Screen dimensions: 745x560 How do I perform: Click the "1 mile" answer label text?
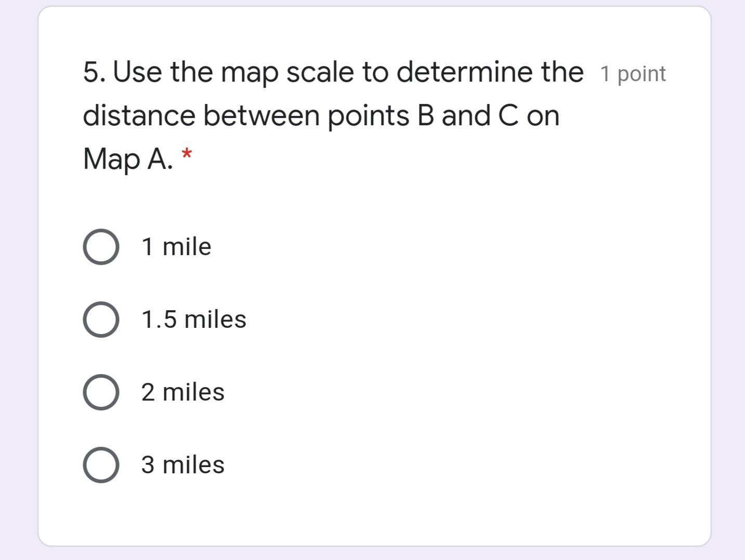(x=176, y=247)
